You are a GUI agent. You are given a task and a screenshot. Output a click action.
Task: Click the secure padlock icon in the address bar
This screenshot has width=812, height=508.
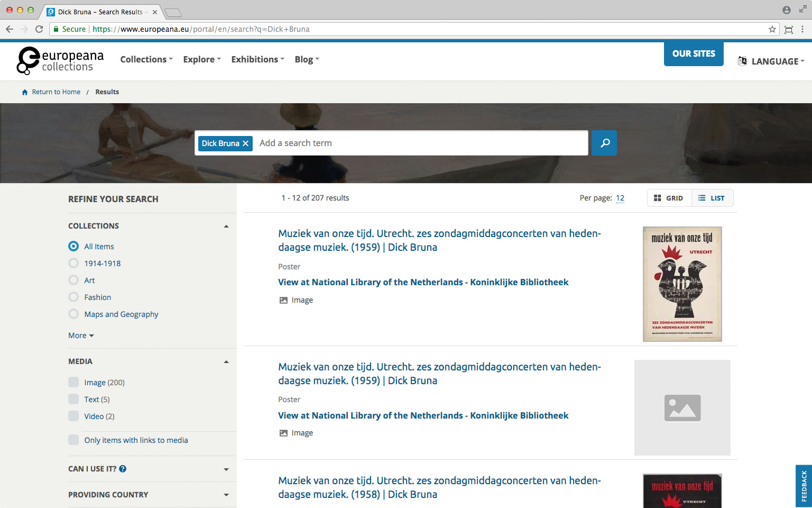tap(56, 29)
